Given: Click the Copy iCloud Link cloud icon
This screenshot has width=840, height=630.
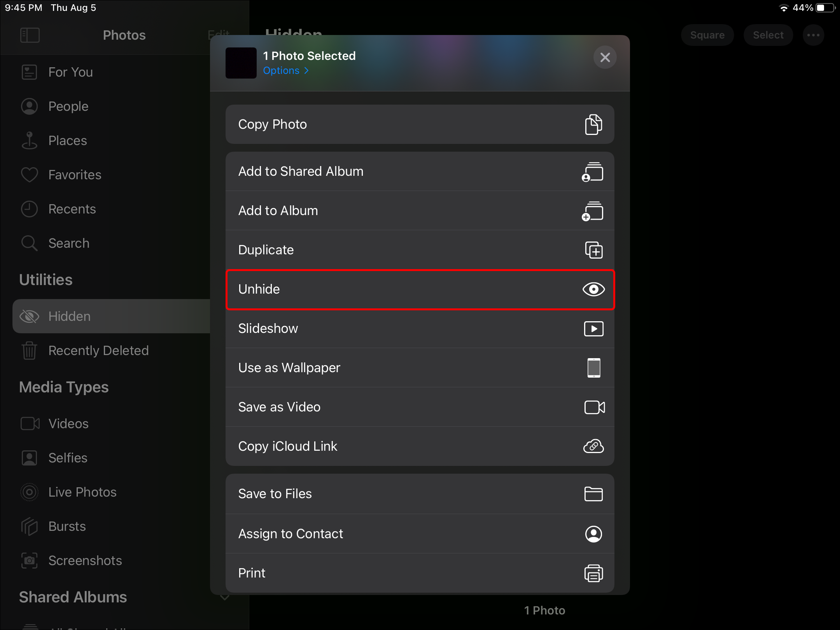Looking at the screenshot, I should (x=593, y=446).
